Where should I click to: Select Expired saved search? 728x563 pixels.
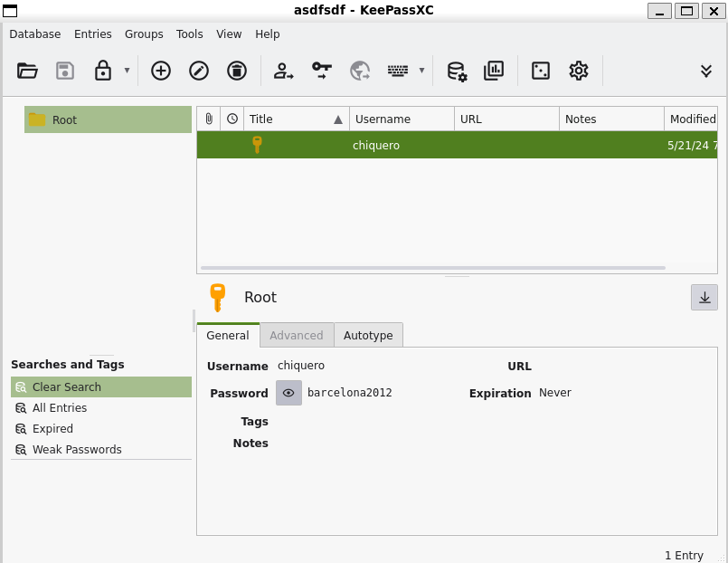click(x=101, y=429)
